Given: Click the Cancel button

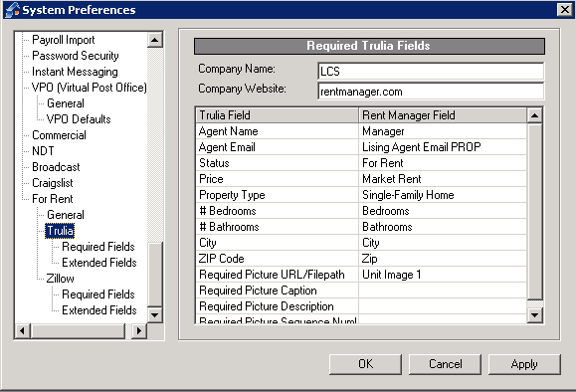Looking at the screenshot, I should (x=446, y=364).
